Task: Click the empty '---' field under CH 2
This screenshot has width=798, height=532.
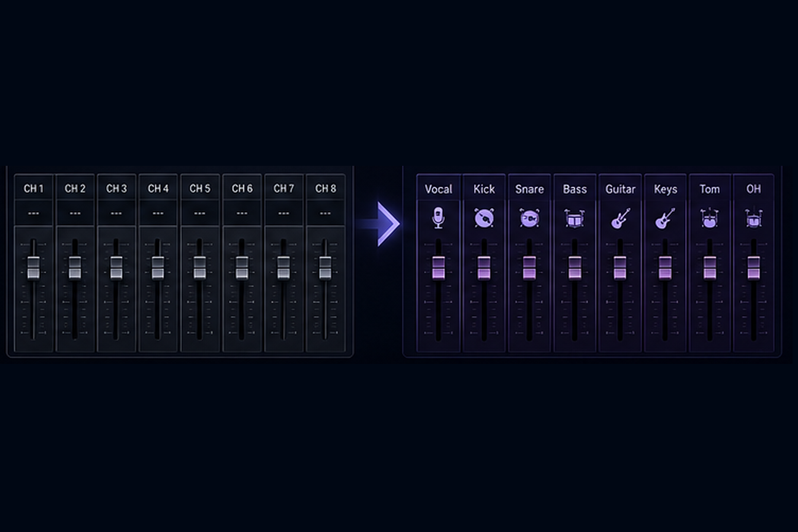Action: (75, 213)
